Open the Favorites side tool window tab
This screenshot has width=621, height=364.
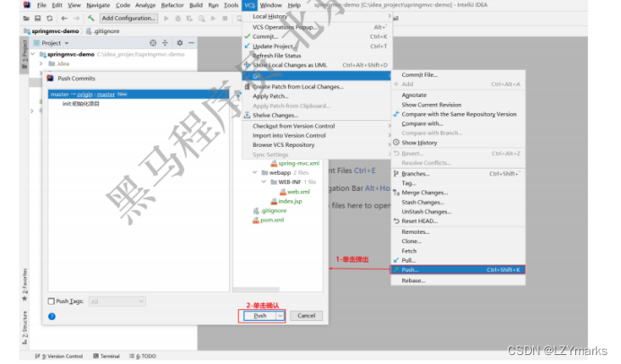pos(24,285)
